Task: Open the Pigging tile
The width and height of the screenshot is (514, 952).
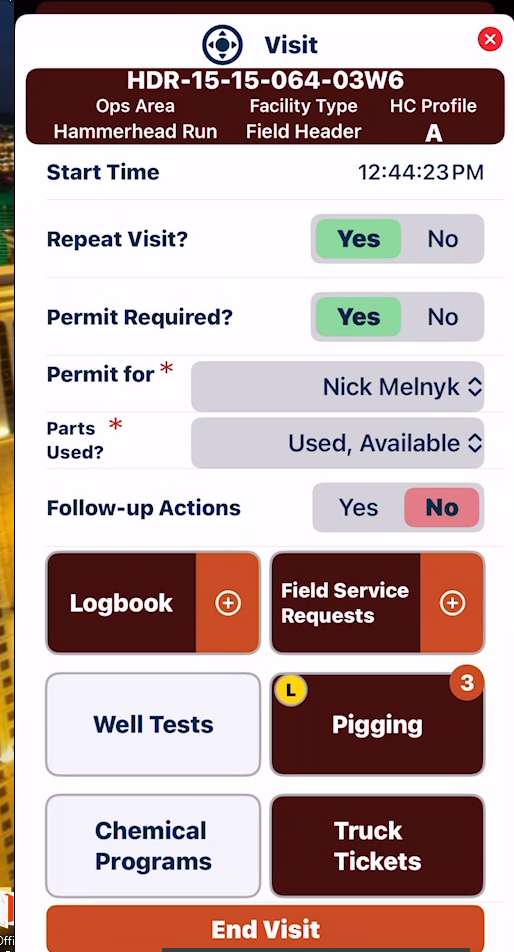Action: [x=377, y=724]
